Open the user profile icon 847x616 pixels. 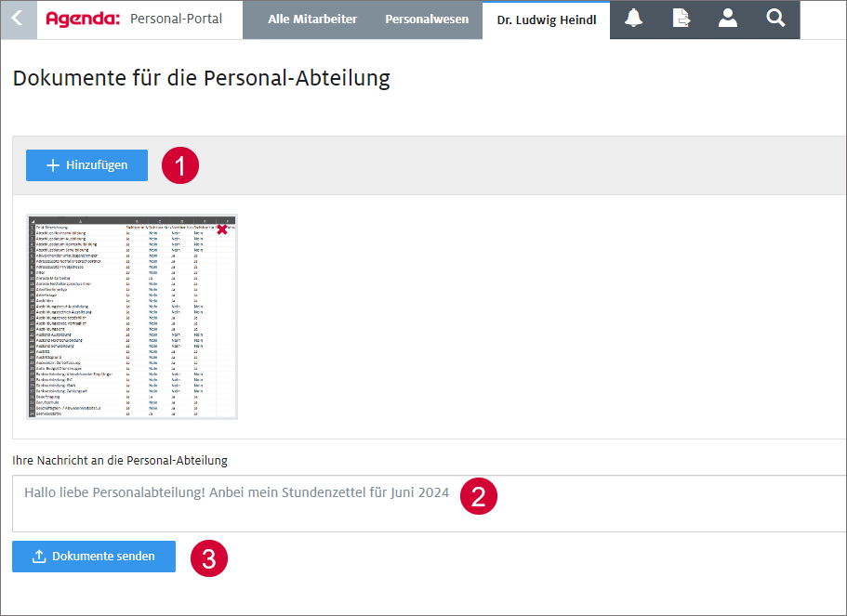pyautogui.click(x=728, y=19)
